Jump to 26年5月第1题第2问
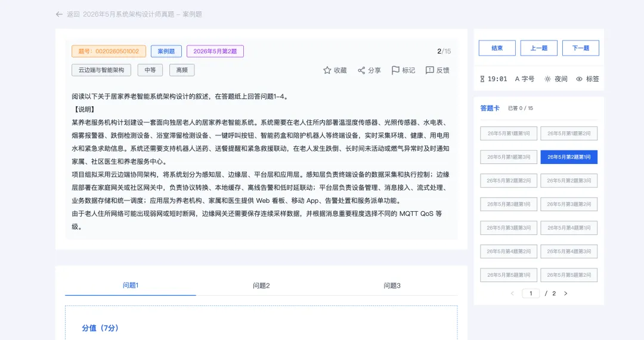Image resolution: width=644 pixels, height=340 pixels. pos(569,134)
